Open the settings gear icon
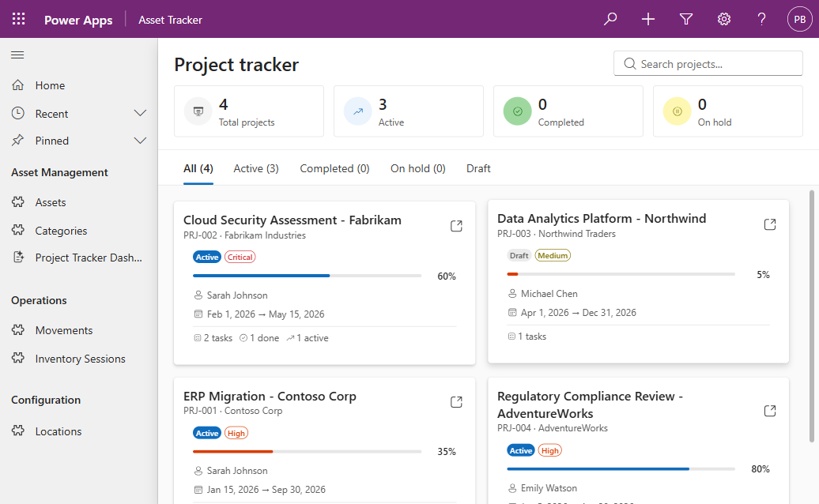This screenshot has width=819, height=504. point(724,19)
